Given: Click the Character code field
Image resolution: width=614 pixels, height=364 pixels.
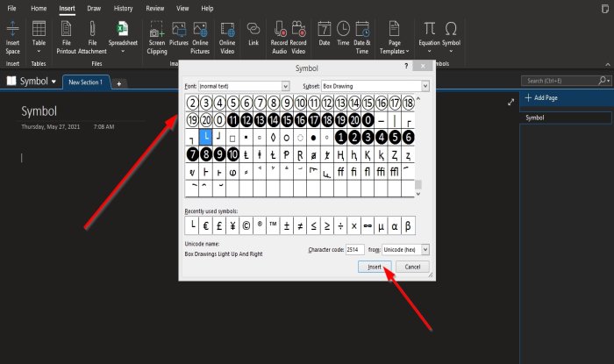Looking at the screenshot, I should (356, 250).
